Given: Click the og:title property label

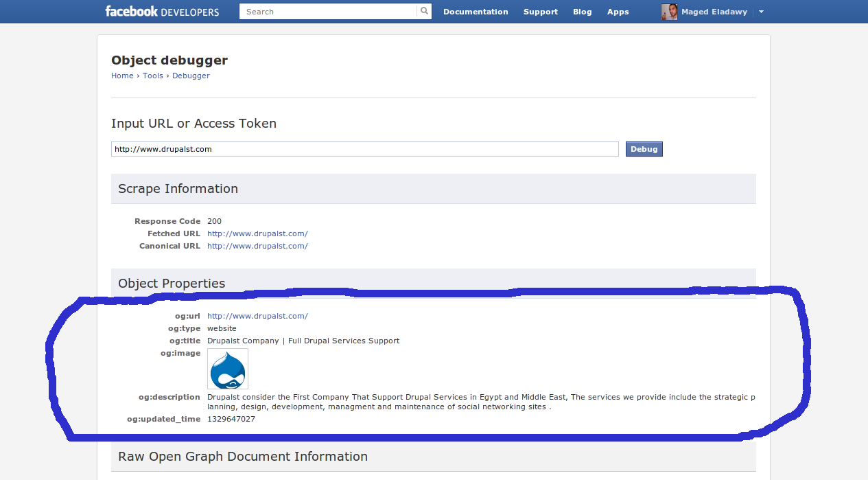Looking at the screenshot, I should tap(185, 341).
